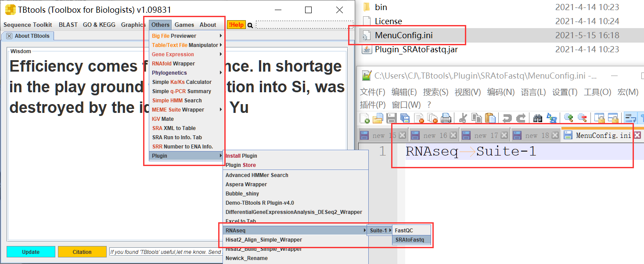644x264 pixels.
Task: Click the Redo arrow icon in Notepad++
Action: tap(521, 118)
